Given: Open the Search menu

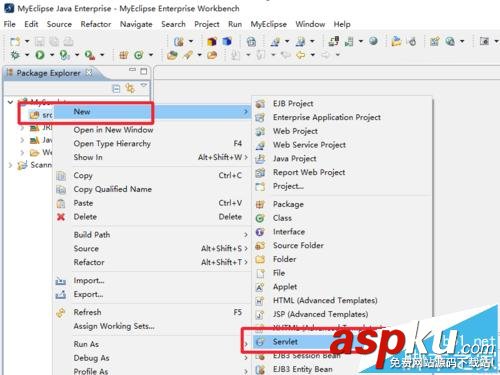Looking at the screenshot, I should coord(173,24).
